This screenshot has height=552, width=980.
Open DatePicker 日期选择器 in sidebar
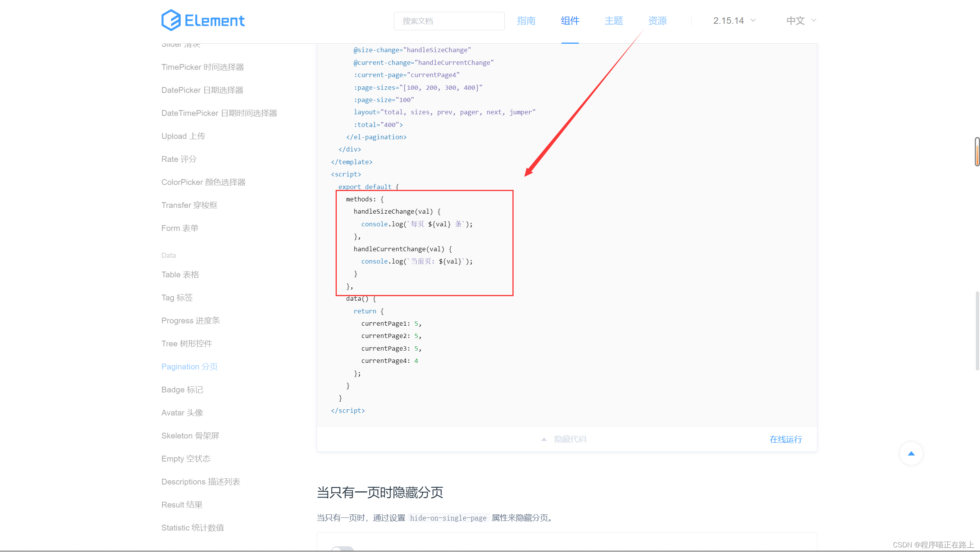(x=202, y=90)
